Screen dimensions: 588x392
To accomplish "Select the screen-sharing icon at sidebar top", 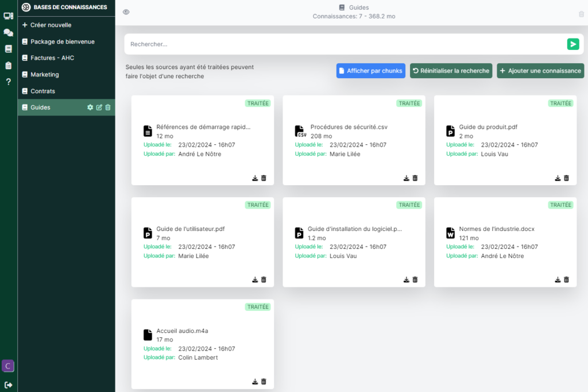I will click(x=7, y=16).
